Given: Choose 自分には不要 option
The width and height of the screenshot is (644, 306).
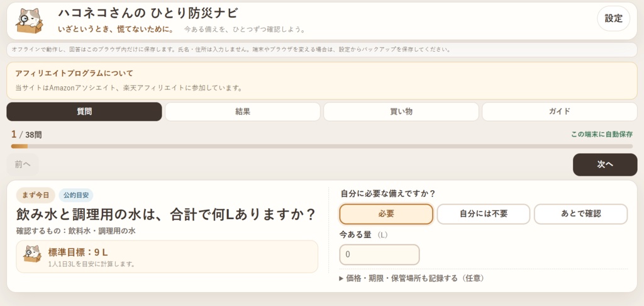Looking at the screenshot, I should click(x=484, y=214).
